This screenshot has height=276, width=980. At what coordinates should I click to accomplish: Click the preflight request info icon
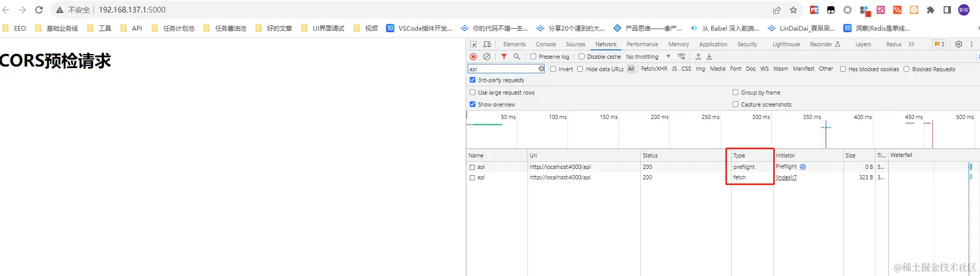click(x=803, y=167)
